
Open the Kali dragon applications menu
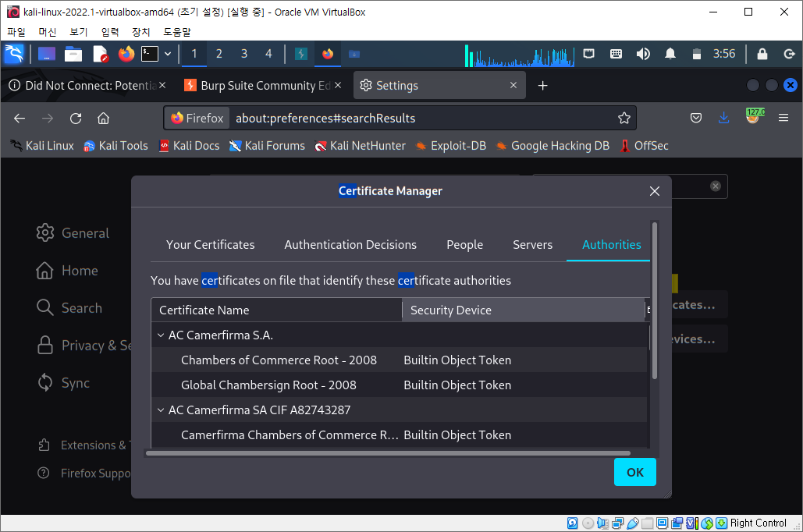(14, 54)
